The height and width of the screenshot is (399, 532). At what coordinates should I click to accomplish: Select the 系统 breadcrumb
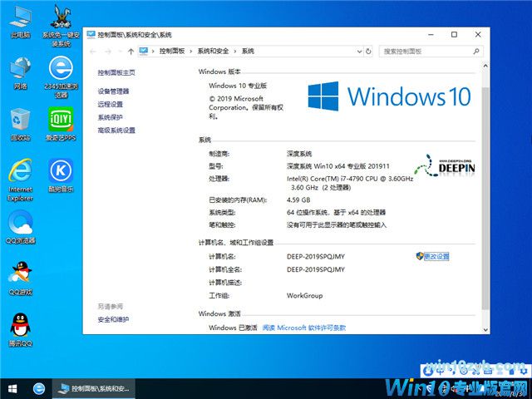248,51
